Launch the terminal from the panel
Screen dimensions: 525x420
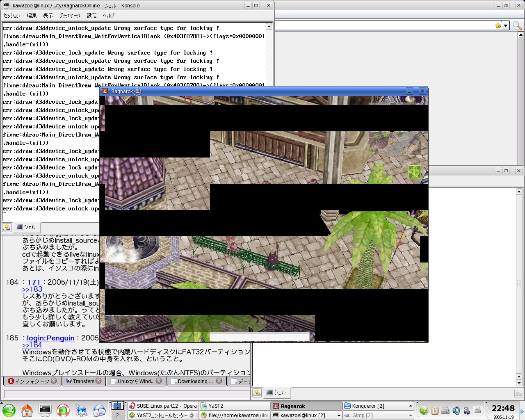[x=45, y=410]
